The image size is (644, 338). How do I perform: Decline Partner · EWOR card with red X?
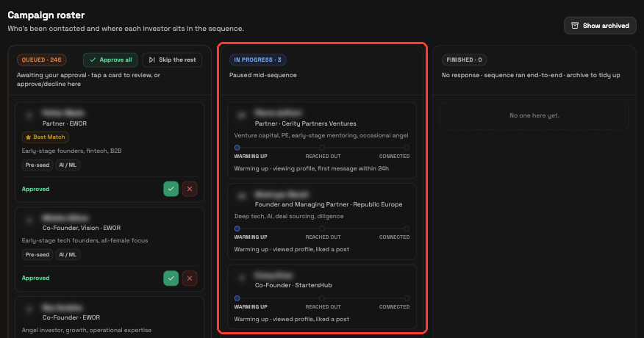click(x=190, y=189)
